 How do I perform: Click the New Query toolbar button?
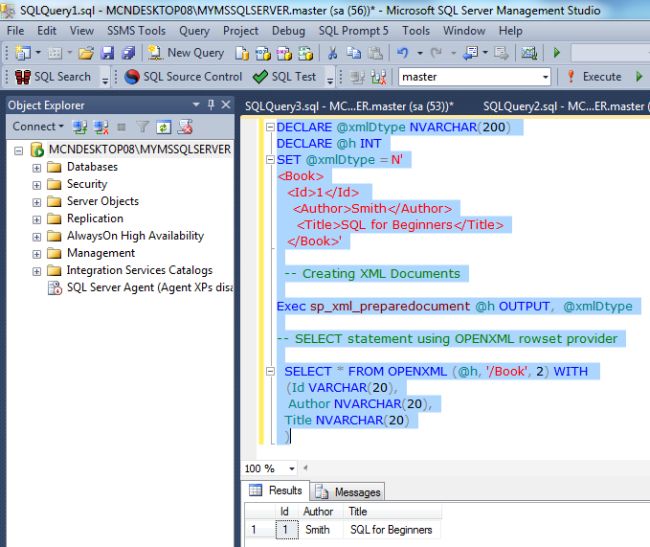tap(186, 53)
